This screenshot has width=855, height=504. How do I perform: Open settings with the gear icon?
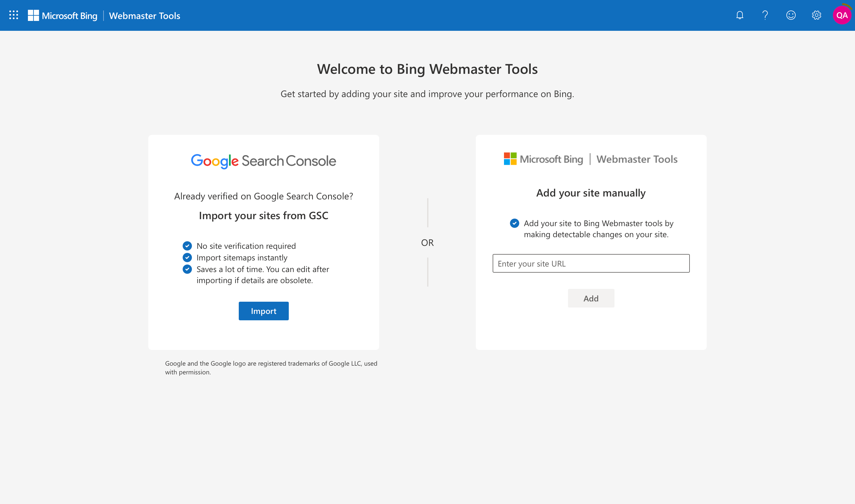816,15
